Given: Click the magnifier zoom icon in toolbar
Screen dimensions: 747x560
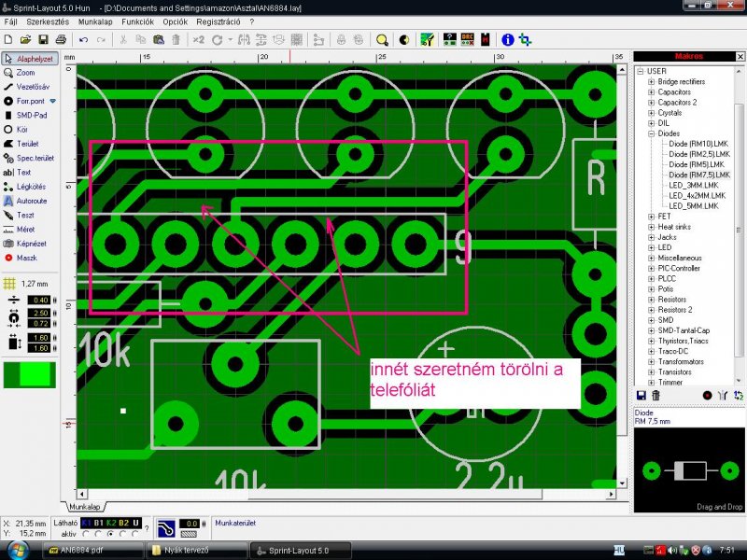Looking at the screenshot, I should pos(382,40).
